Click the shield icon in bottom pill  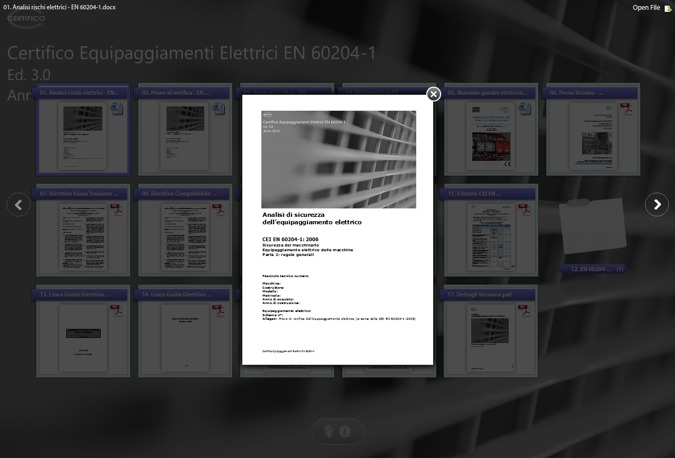328,431
